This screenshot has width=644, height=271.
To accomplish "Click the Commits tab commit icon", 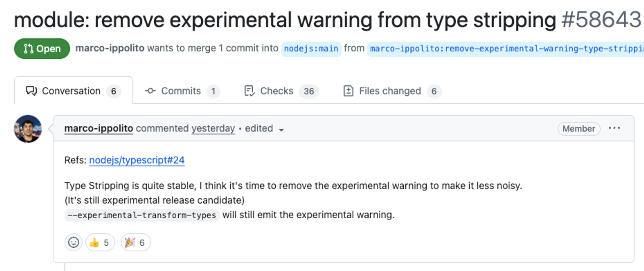I will point(151,91).
